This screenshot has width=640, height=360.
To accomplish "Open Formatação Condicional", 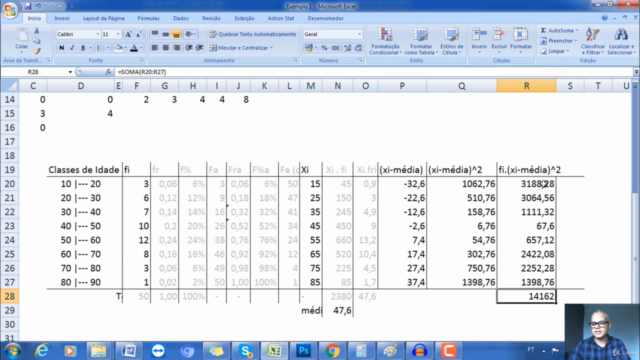I will pyautogui.click(x=385, y=41).
